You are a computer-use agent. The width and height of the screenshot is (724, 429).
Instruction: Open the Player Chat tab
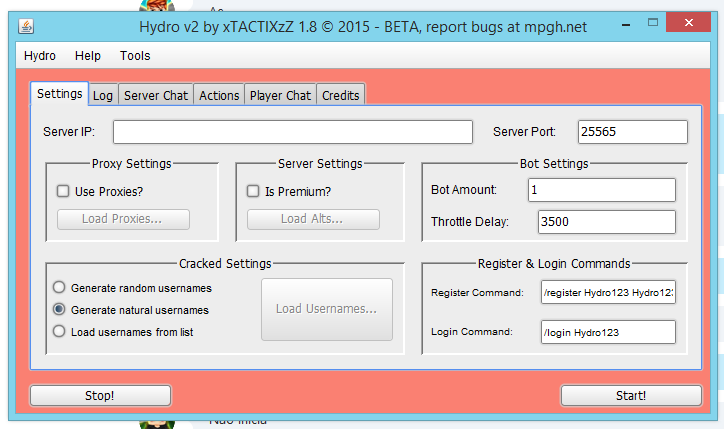click(x=280, y=96)
